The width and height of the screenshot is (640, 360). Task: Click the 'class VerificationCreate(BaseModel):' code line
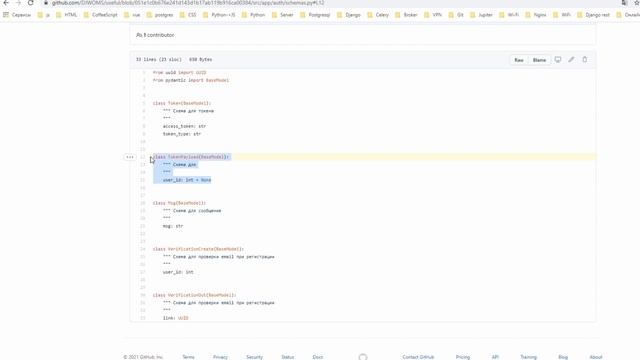click(198, 249)
